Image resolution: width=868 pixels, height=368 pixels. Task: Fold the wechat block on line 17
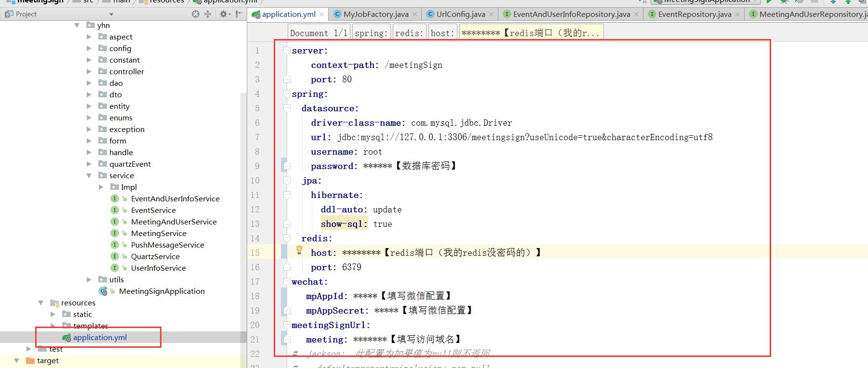pyautogui.click(x=287, y=281)
